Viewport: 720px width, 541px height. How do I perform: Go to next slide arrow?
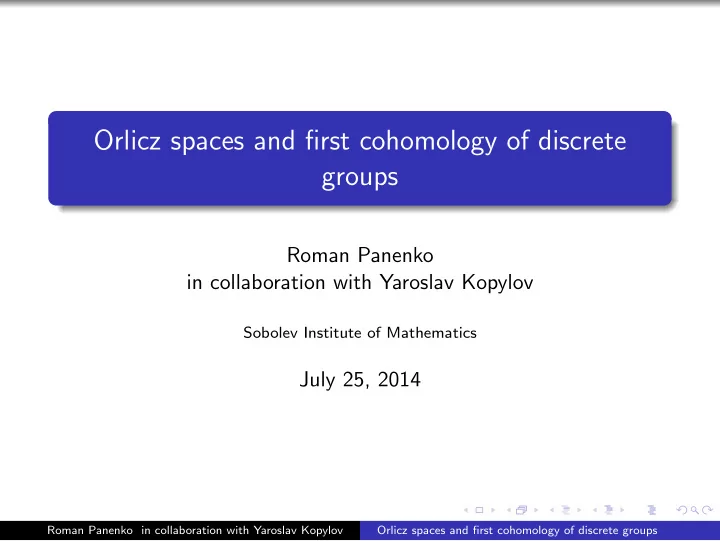point(493,510)
